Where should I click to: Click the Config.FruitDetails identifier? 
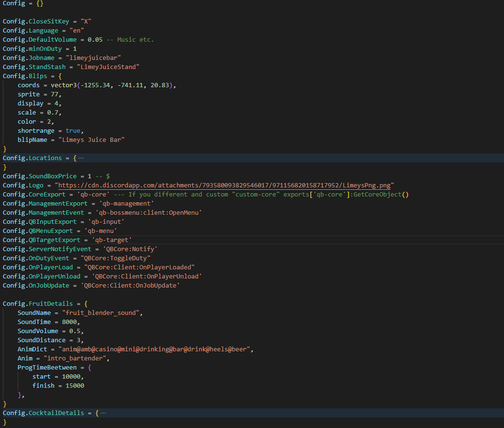tap(38, 304)
